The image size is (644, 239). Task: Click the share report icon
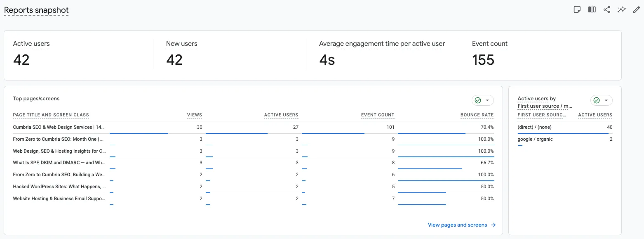pos(607,9)
